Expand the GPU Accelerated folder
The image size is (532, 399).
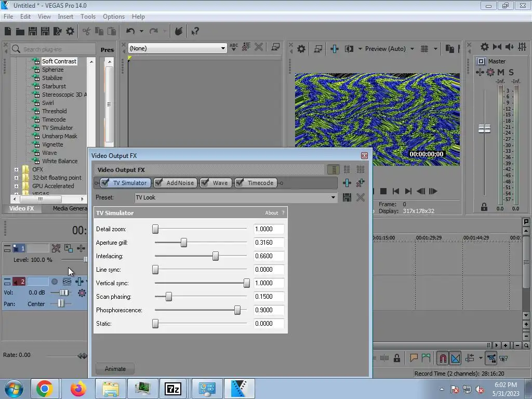coord(16,186)
